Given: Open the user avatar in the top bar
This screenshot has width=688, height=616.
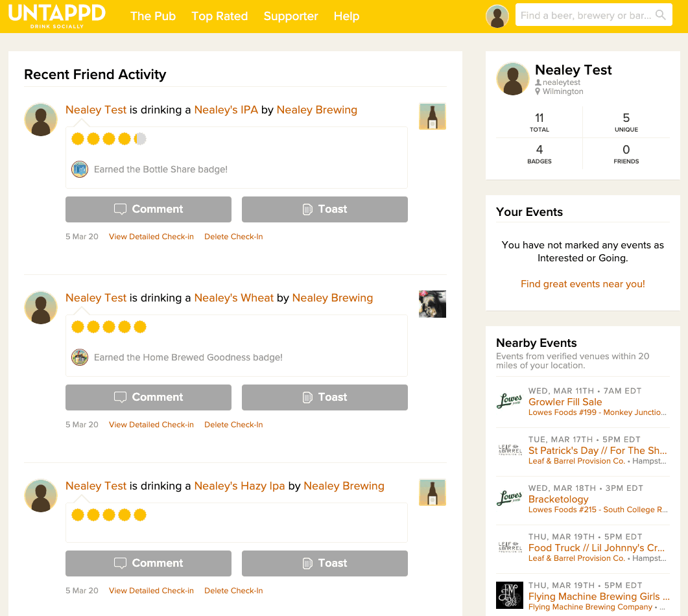Looking at the screenshot, I should pos(497,16).
